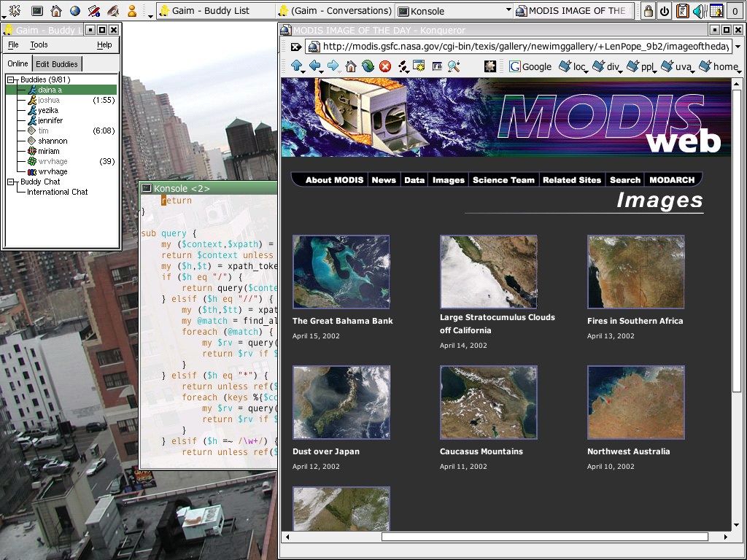Viewport: 747px width, 560px height.
Task: Click the Konqueror gear throbber icon
Action: tap(489, 66)
